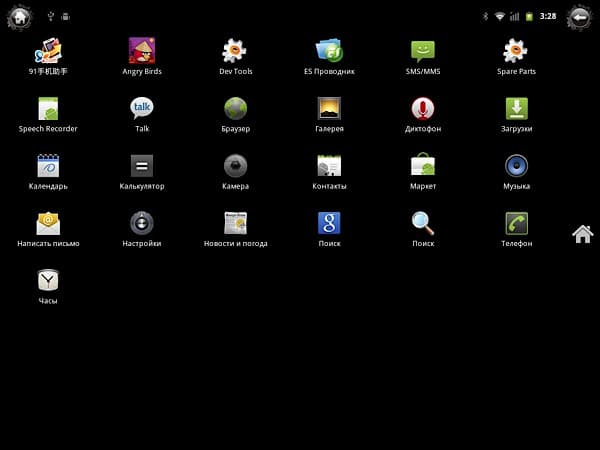Tap the white house home icon
Screen dimensions: 600x450
pos(583,234)
